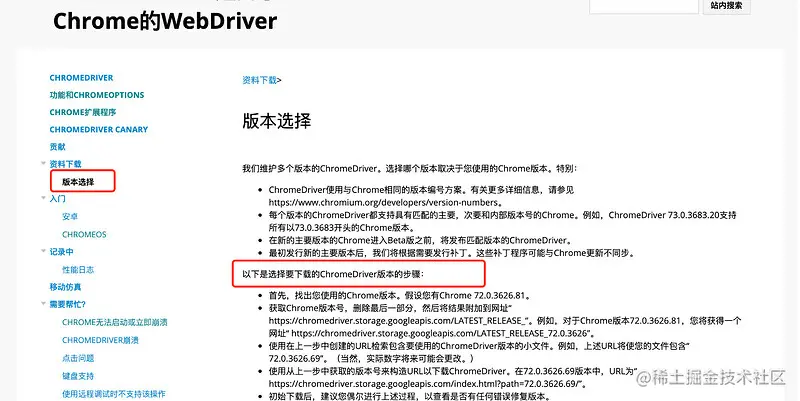The image size is (800, 401).
Task: Collapse the 需要帮忙? section arrow
Action: click(x=43, y=304)
